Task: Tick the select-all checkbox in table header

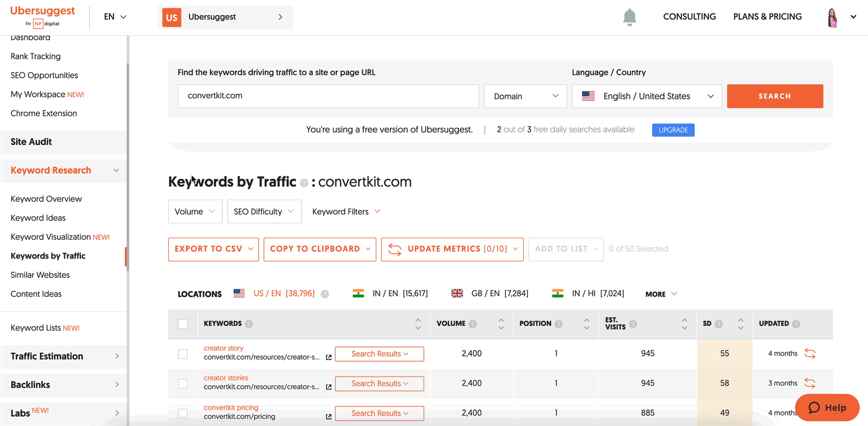Action: [183, 324]
